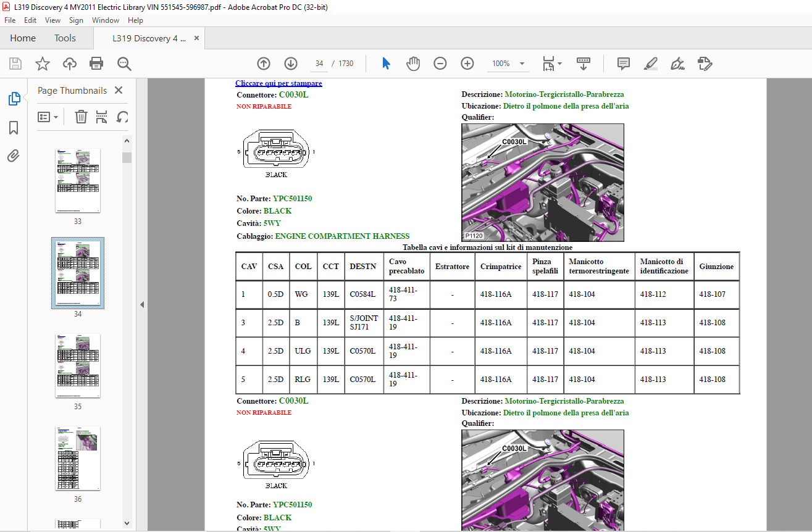The image size is (812, 532).
Task: Click the Crimpatrice column header
Action: click(x=501, y=267)
